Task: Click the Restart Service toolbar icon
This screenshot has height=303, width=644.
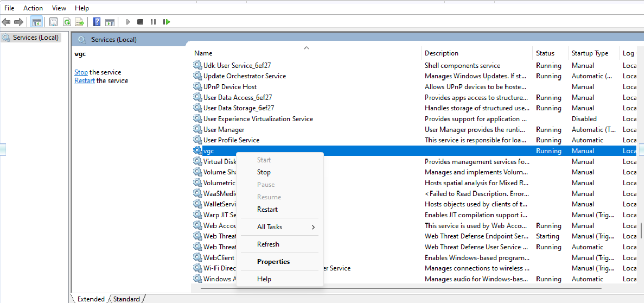Action: (166, 22)
